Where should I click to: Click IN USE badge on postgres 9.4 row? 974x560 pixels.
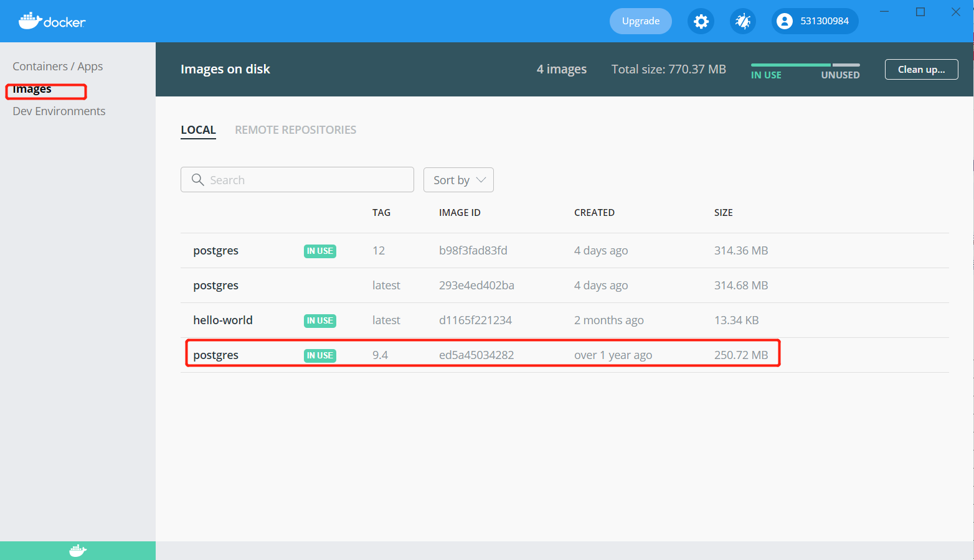tap(320, 355)
